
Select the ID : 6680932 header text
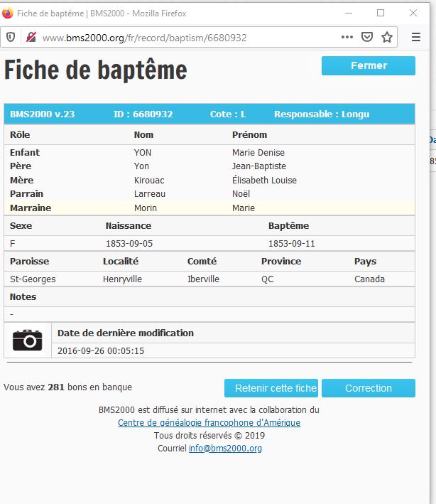coord(143,114)
